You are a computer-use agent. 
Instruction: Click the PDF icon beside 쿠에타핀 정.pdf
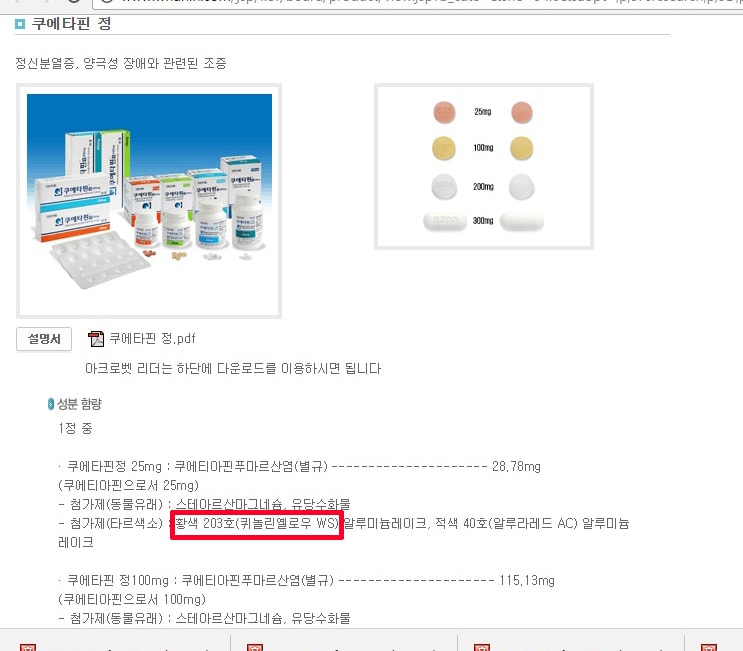tap(96, 339)
